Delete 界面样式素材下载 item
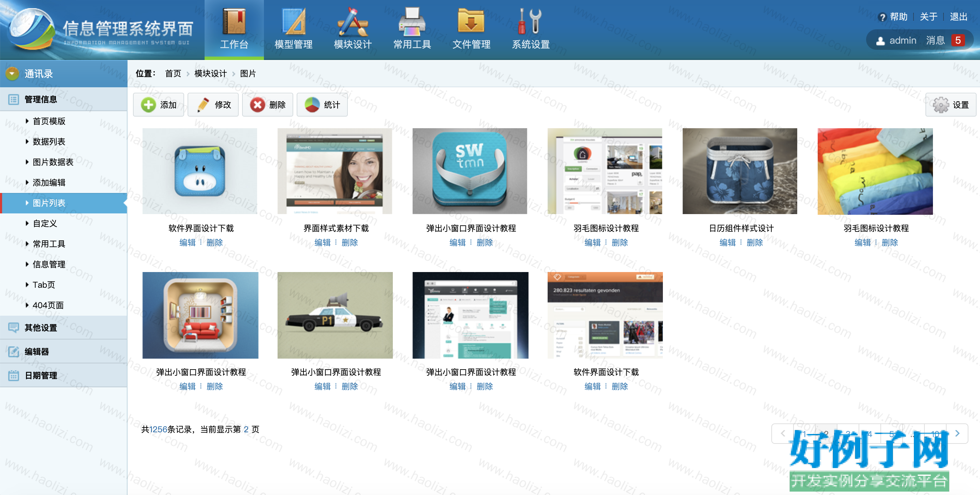The image size is (980, 495). point(350,242)
